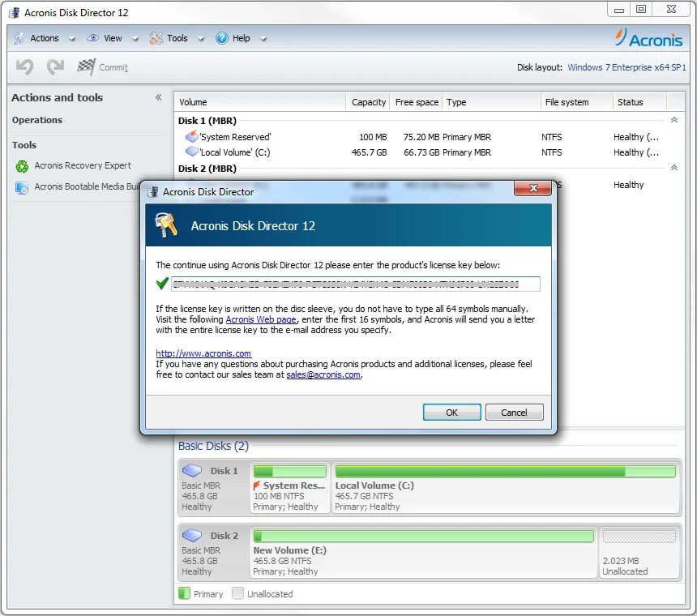Click the Undo arrow icon
This screenshot has height=616, width=697.
click(24, 66)
